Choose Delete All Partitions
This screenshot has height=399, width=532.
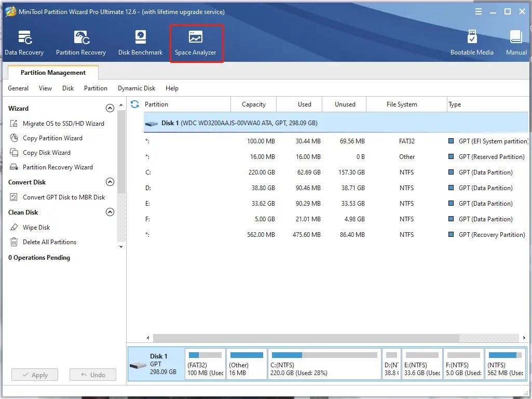tap(43, 242)
